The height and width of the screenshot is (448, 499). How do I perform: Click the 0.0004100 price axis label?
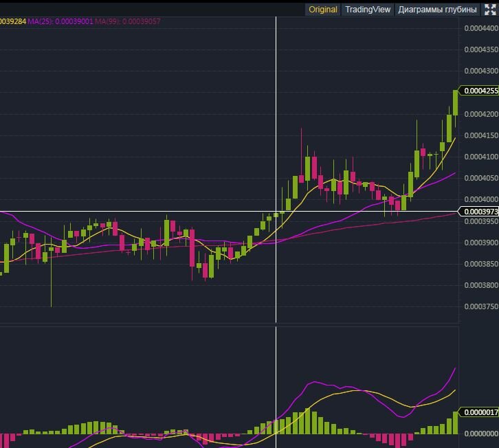point(481,157)
